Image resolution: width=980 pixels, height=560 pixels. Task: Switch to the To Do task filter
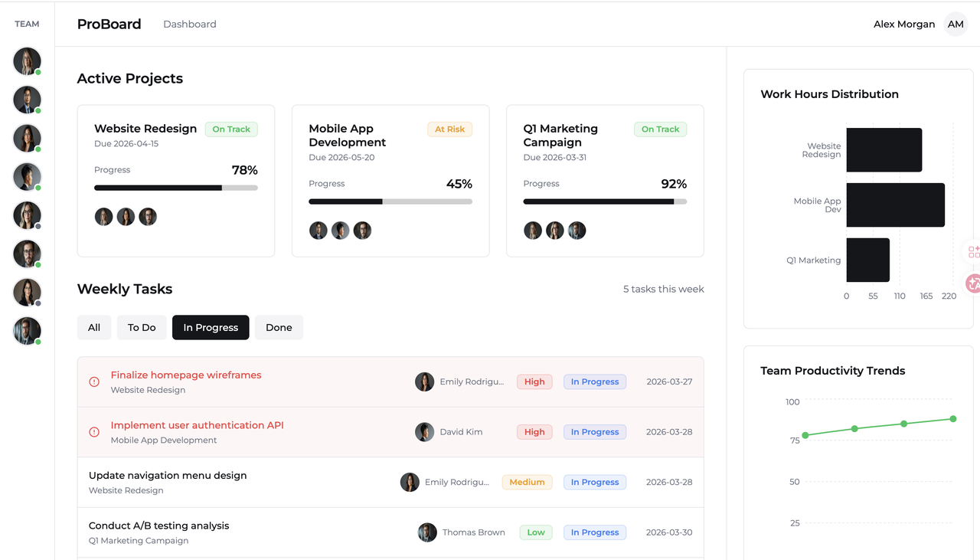pos(142,327)
